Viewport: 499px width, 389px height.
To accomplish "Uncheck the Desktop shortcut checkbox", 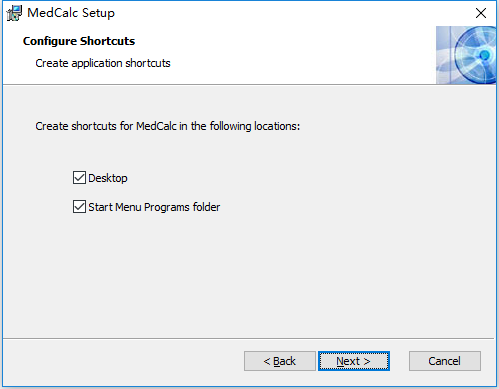I will (79, 178).
